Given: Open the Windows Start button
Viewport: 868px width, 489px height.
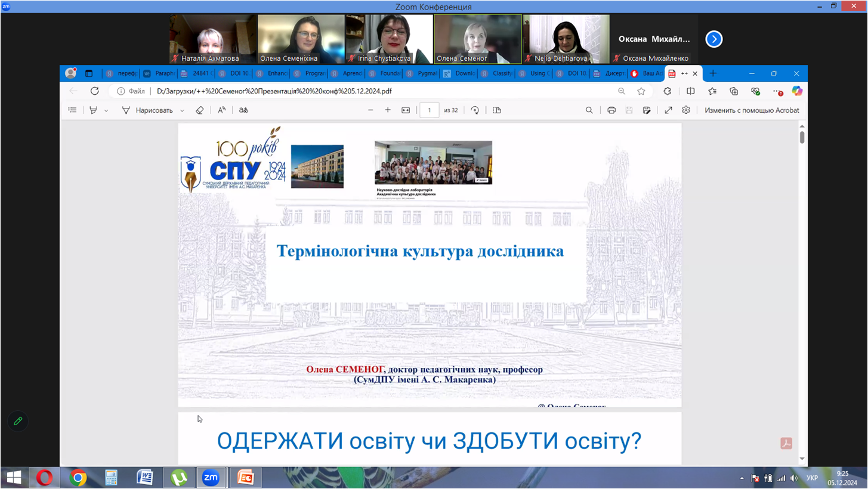Looking at the screenshot, I should (x=14, y=478).
